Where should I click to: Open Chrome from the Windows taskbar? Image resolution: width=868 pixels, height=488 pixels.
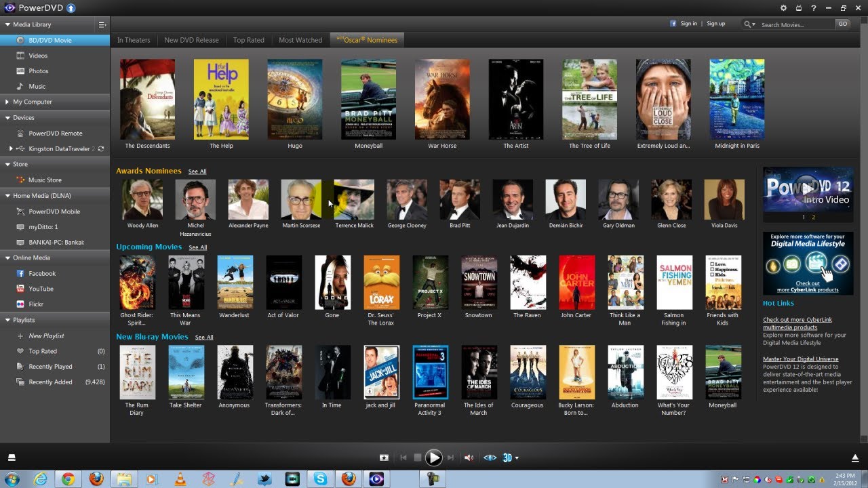68,479
